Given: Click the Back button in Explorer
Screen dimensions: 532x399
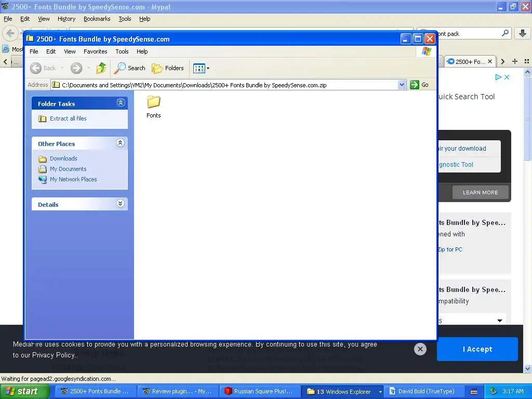Looking at the screenshot, I should click(43, 68).
